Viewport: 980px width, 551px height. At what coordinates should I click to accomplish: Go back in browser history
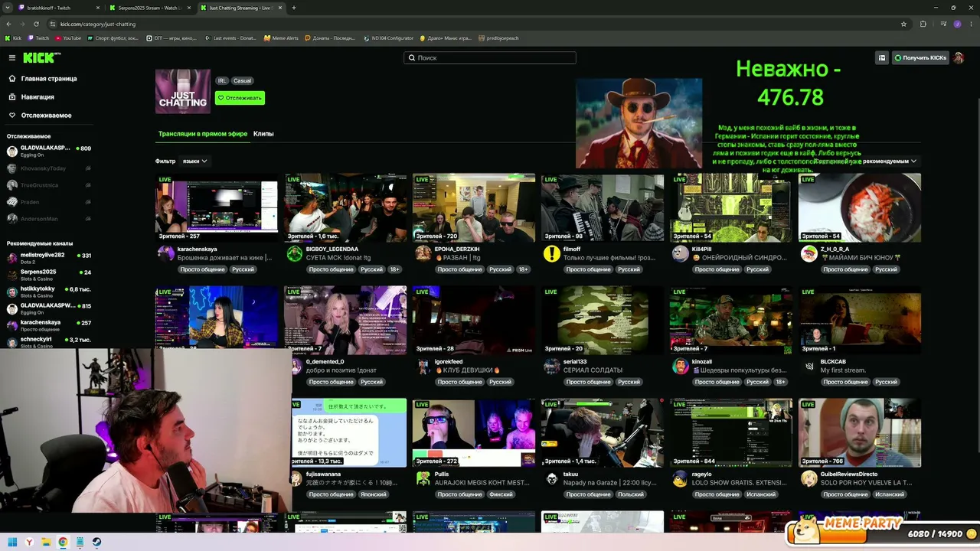click(8, 24)
